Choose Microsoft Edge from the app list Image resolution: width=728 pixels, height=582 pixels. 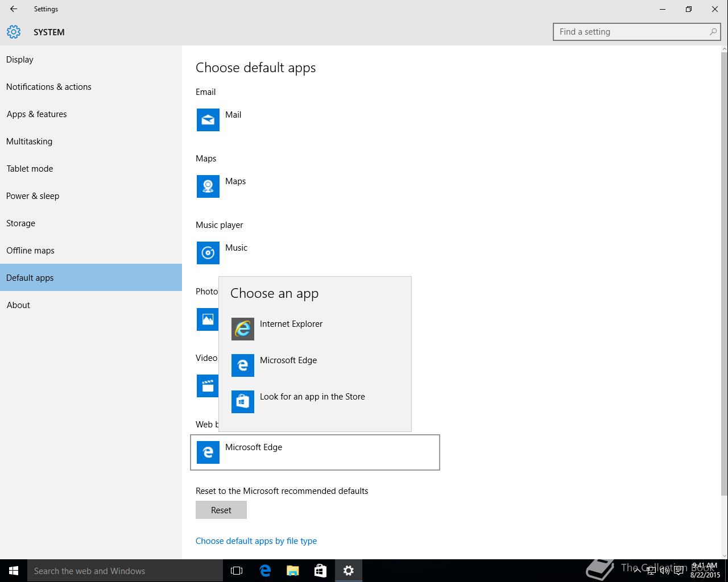click(x=315, y=365)
